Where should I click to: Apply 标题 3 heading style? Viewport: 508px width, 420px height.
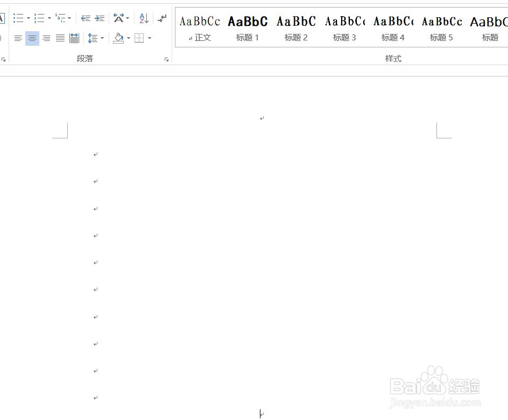(x=345, y=29)
